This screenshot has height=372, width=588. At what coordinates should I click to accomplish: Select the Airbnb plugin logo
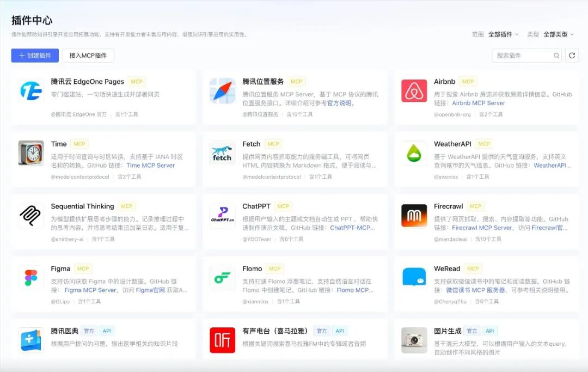pyautogui.click(x=414, y=91)
